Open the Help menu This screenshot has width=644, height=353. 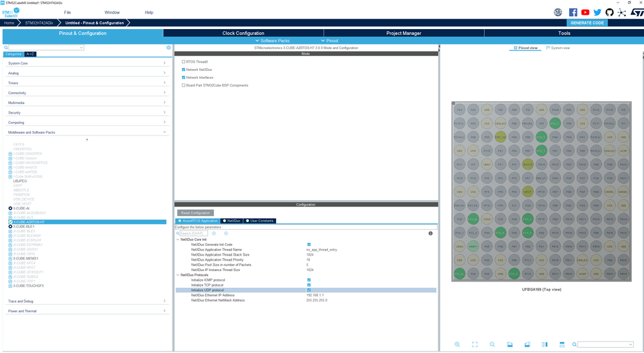149,12
